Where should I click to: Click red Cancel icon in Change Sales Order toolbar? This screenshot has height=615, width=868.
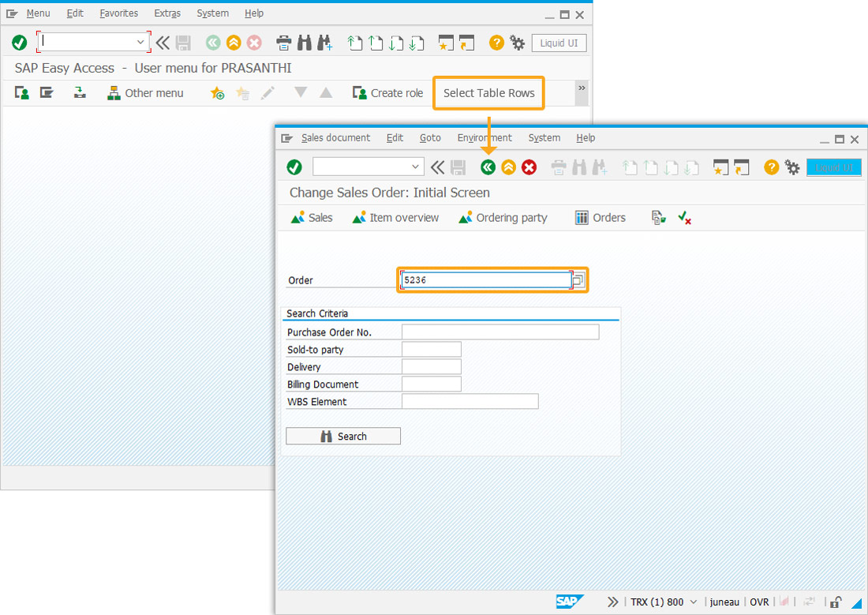529,167
